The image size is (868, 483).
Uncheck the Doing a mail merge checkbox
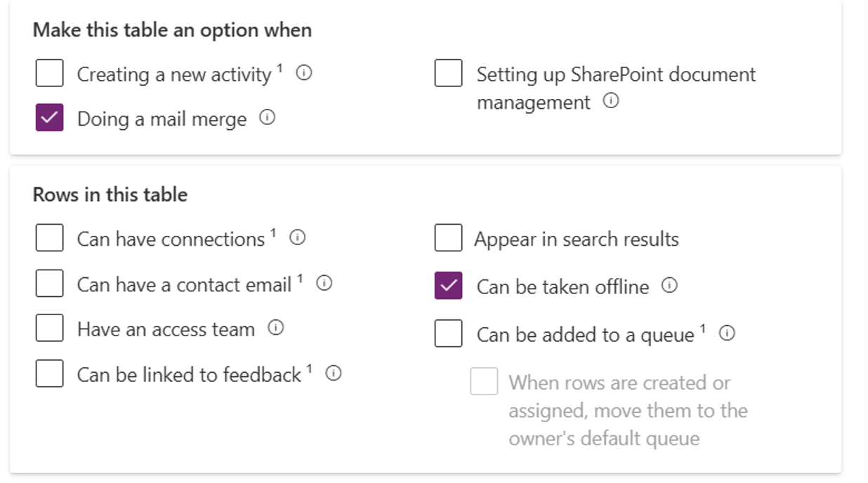point(50,118)
